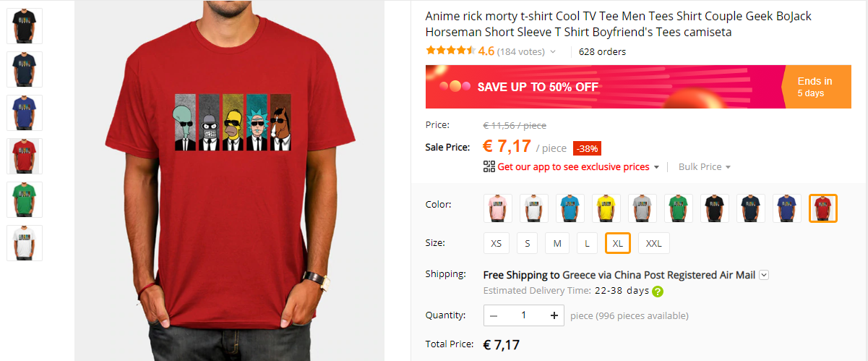Expand the rating votes breakdown chevron
This screenshot has height=361, width=868.
click(x=553, y=52)
